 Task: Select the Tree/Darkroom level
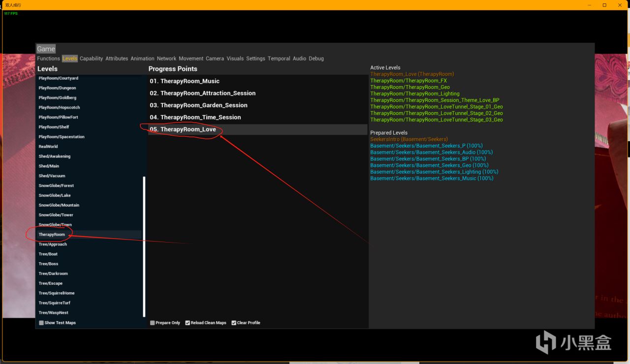pyautogui.click(x=90, y=273)
